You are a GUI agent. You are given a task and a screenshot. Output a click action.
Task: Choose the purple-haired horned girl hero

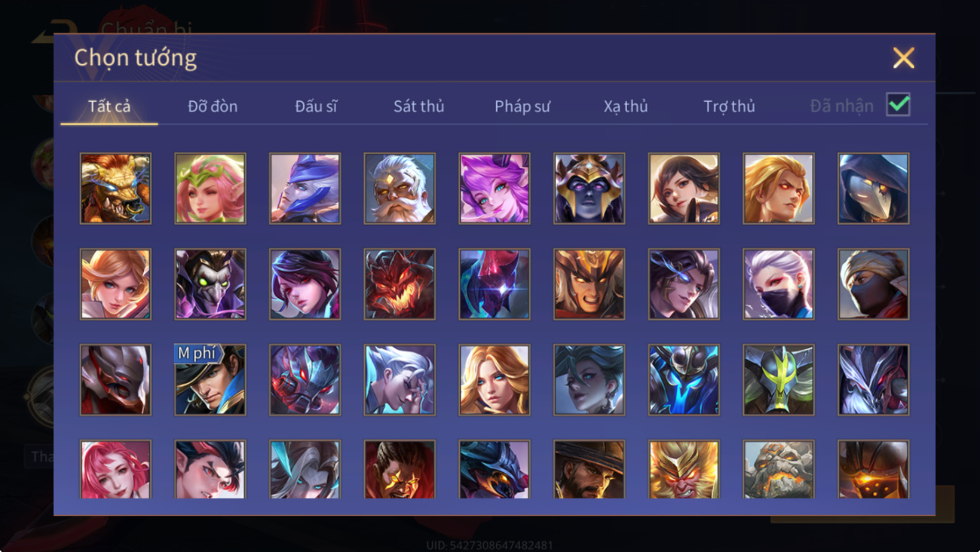(x=494, y=188)
